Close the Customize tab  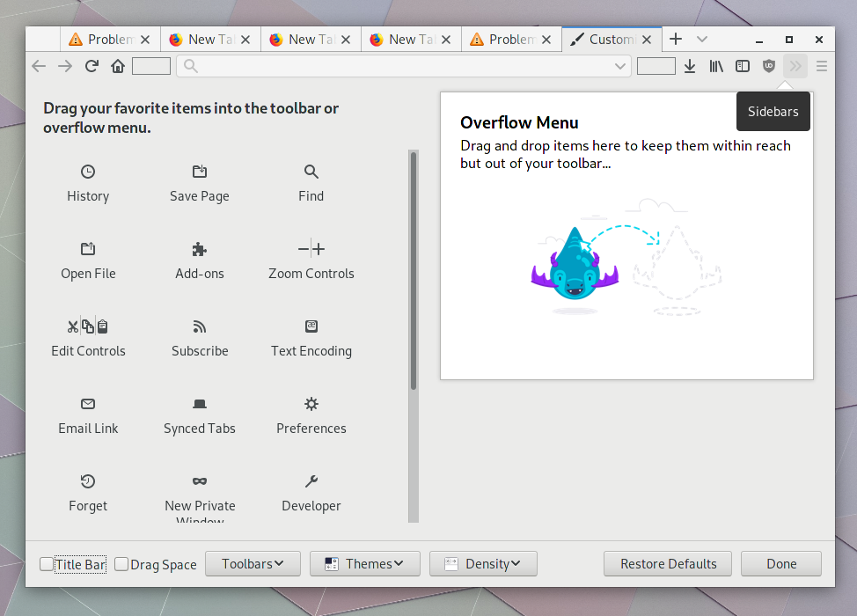[647, 40]
